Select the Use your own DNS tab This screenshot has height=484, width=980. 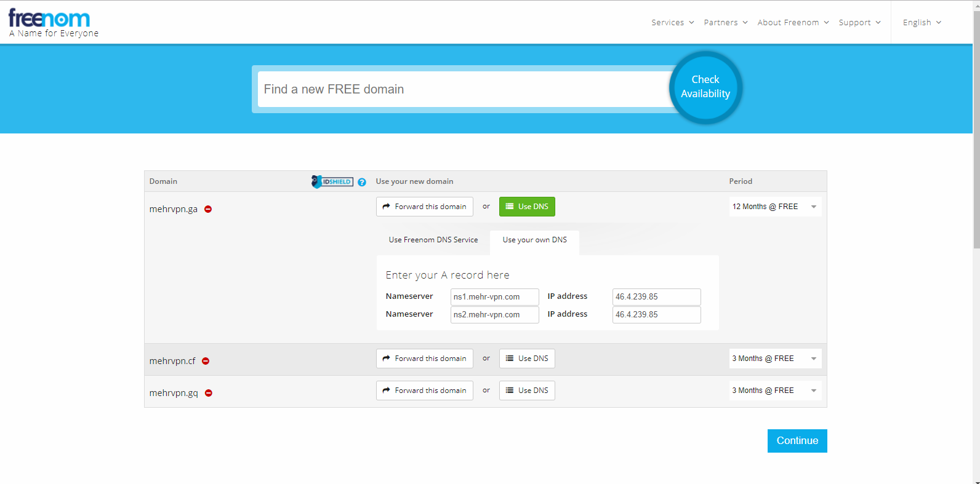pyautogui.click(x=534, y=240)
